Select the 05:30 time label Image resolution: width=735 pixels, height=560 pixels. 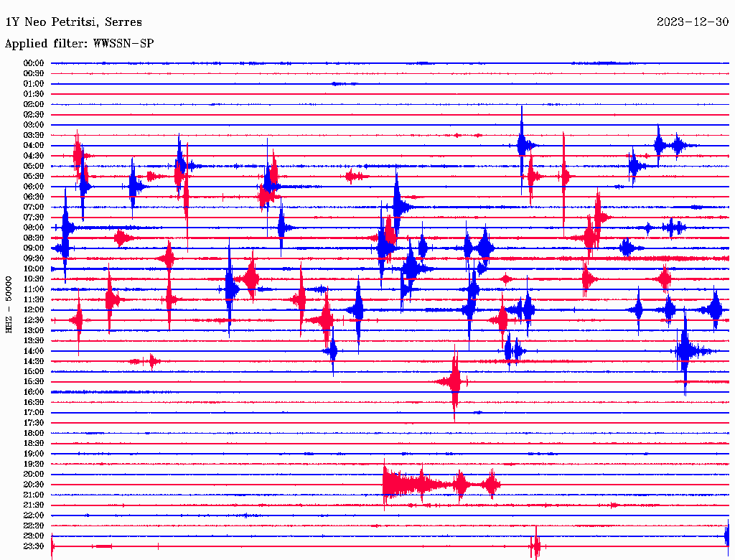pos(34,177)
